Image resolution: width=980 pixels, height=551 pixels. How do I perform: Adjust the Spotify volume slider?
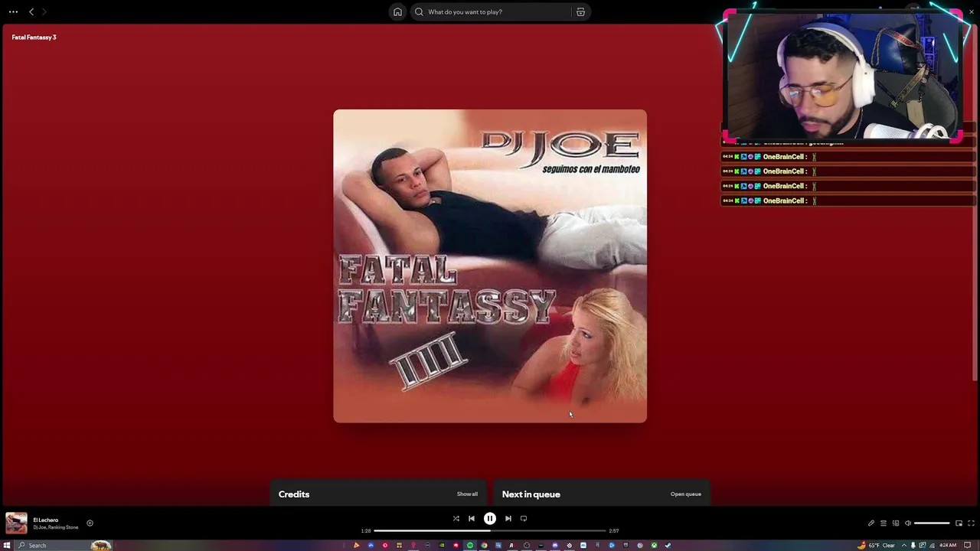[x=932, y=523]
